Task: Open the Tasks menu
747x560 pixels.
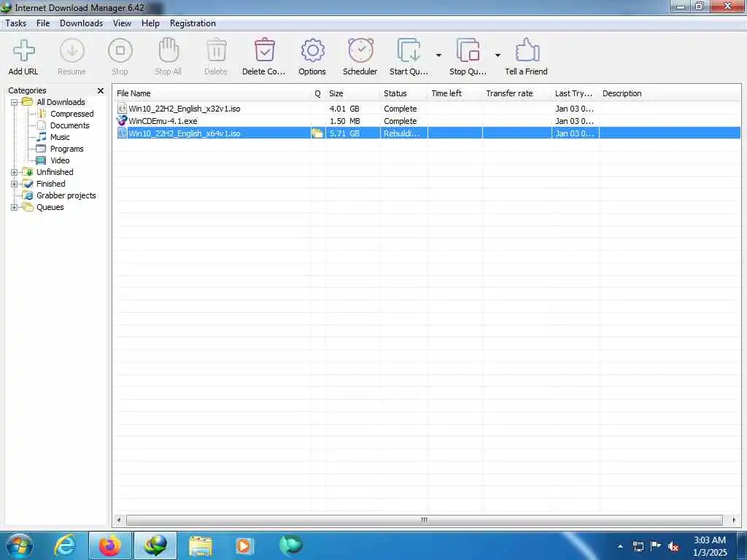Action: (x=16, y=23)
